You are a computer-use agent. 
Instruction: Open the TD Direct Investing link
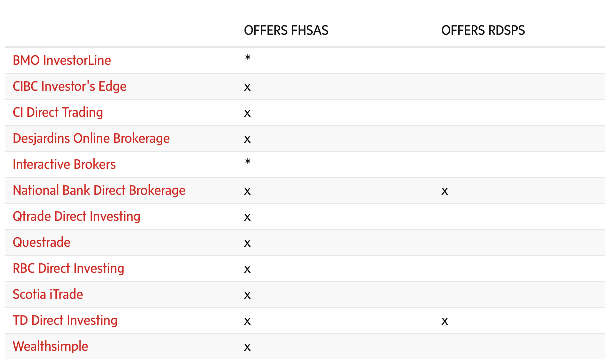pyautogui.click(x=65, y=320)
